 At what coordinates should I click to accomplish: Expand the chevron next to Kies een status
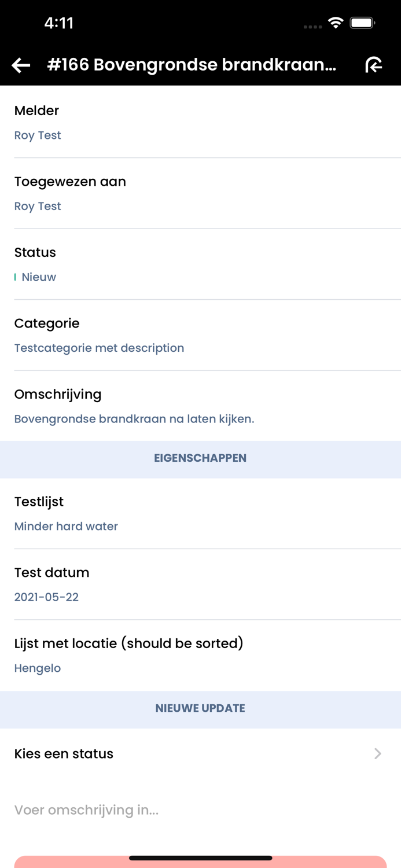tap(378, 753)
